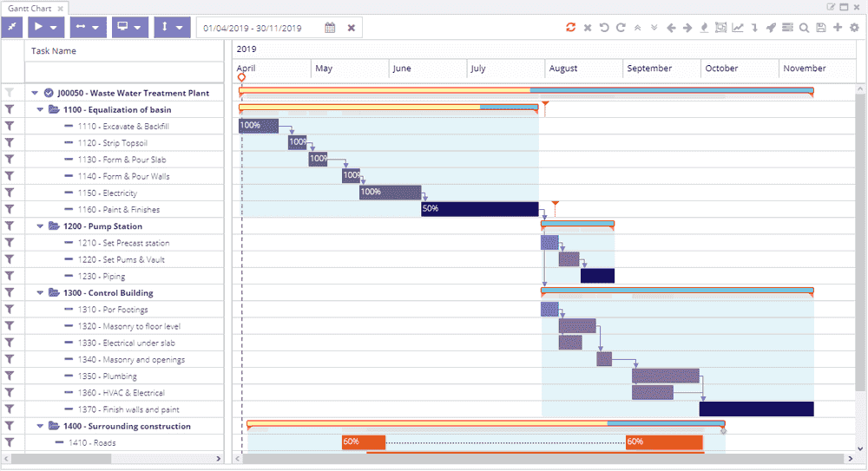
Task: Click the grey X delete icon in toolbar
Action: click(x=588, y=28)
